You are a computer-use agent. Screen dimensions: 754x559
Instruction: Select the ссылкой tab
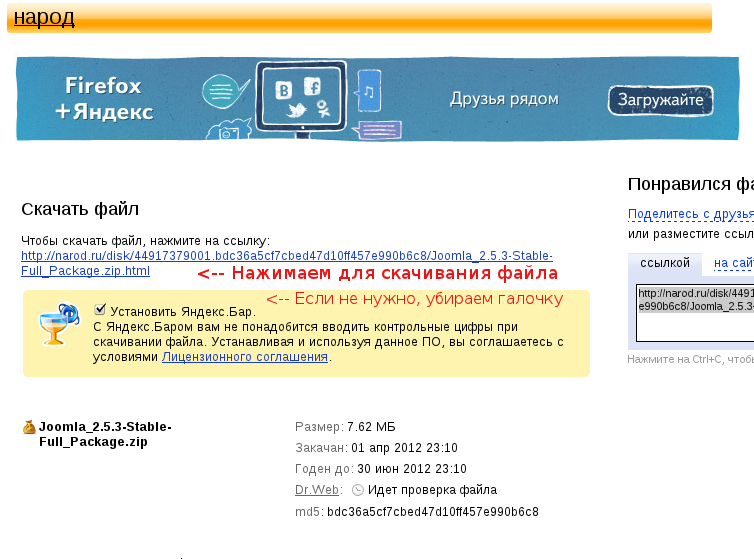click(x=665, y=263)
